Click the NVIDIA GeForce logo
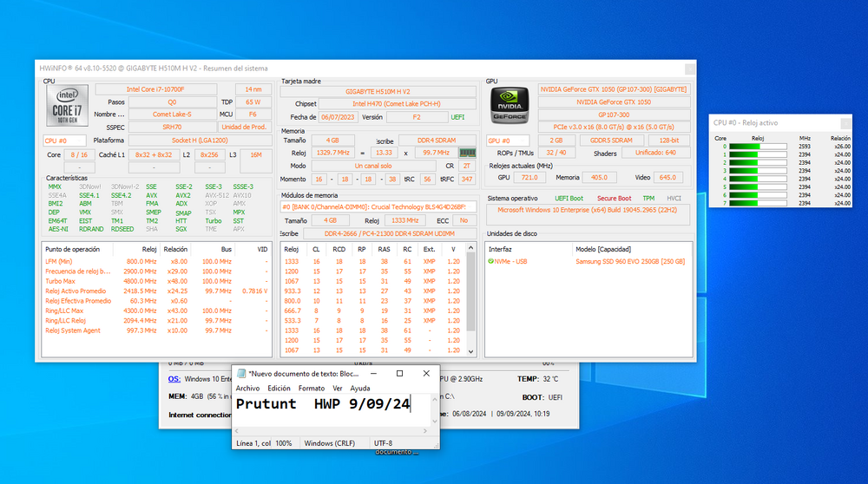The width and height of the screenshot is (868, 484). tap(510, 105)
